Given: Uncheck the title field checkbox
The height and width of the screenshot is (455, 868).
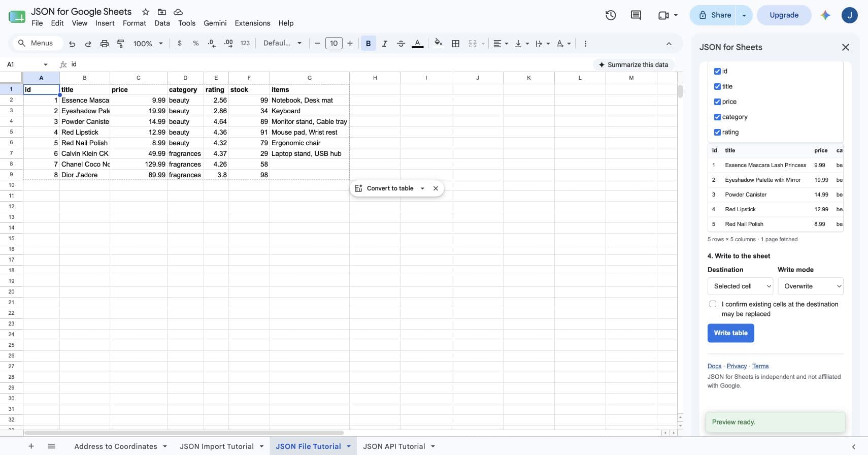Looking at the screenshot, I should 717,87.
